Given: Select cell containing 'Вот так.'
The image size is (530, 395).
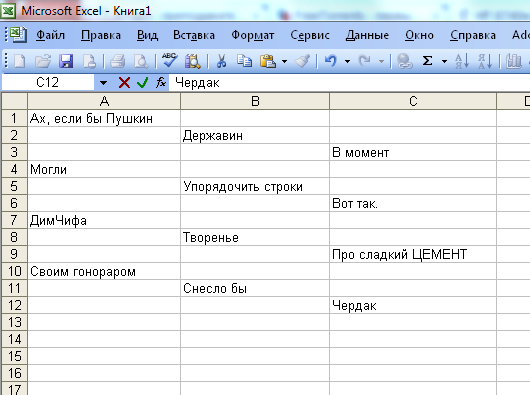Looking at the screenshot, I should click(x=413, y=203).
